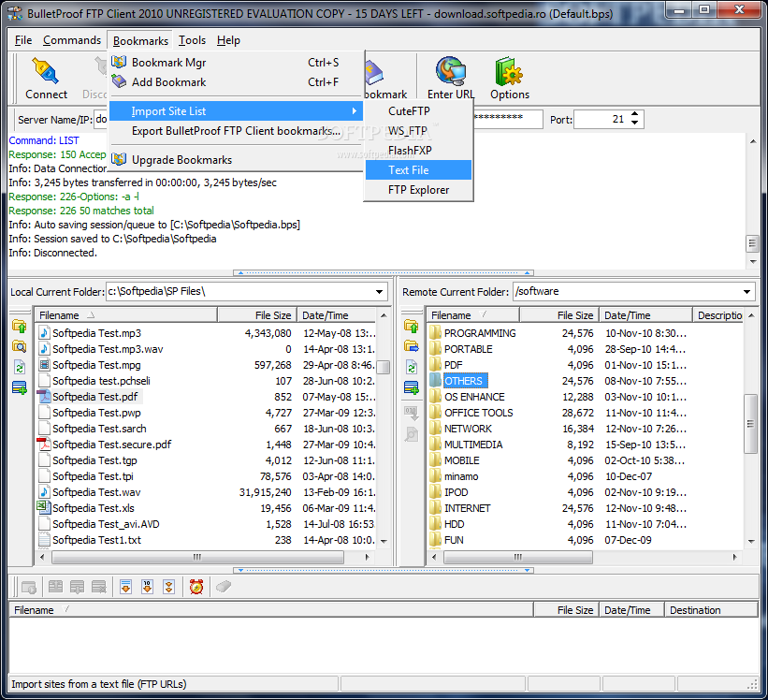Go up one folder in remote pane
This screenshot has height=700, width=768.
pyautogui.click(x=411, y=327)
